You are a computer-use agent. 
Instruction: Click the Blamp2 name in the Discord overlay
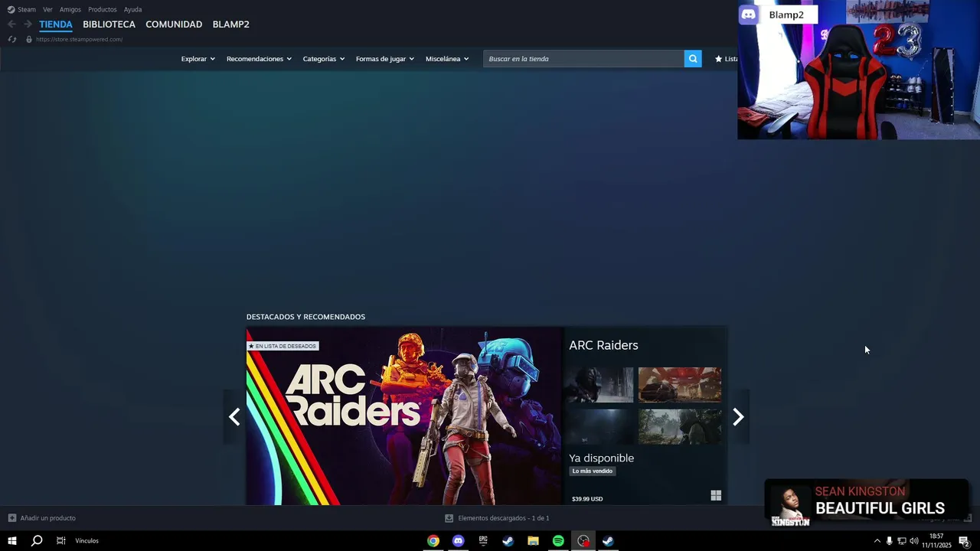coord(786,15)
